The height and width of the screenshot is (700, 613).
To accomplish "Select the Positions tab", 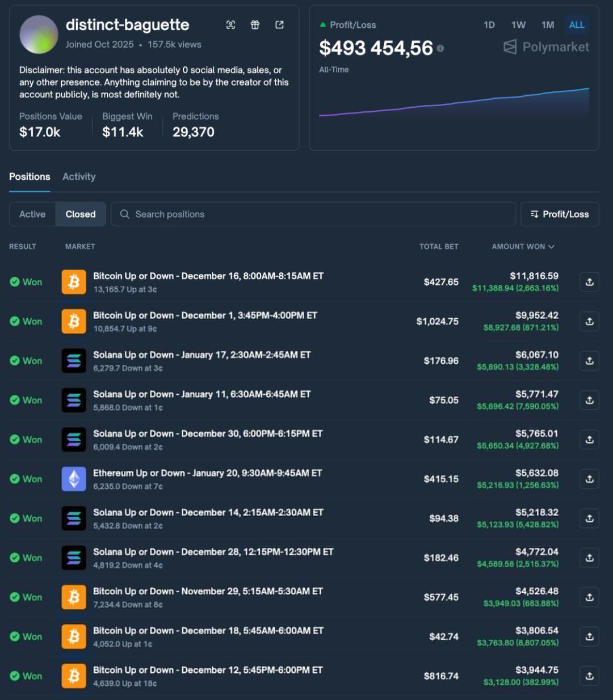I will [29, 176].
